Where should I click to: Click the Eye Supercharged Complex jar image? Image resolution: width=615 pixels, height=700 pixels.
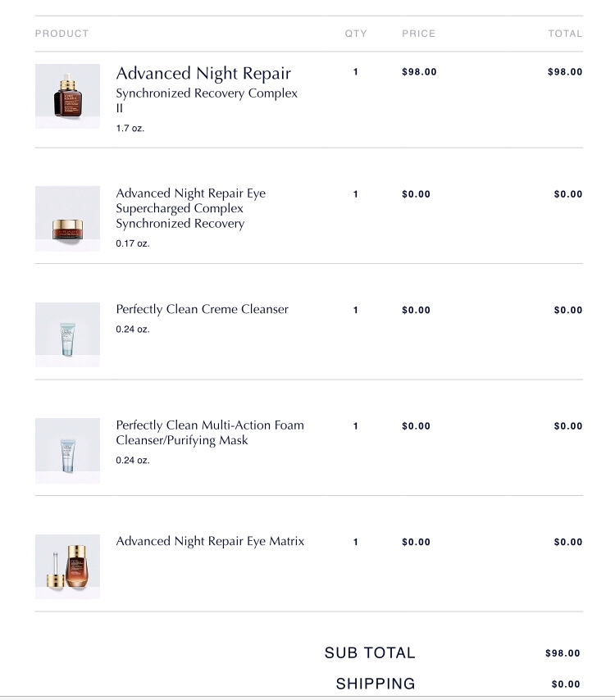[x=67, y=219]
